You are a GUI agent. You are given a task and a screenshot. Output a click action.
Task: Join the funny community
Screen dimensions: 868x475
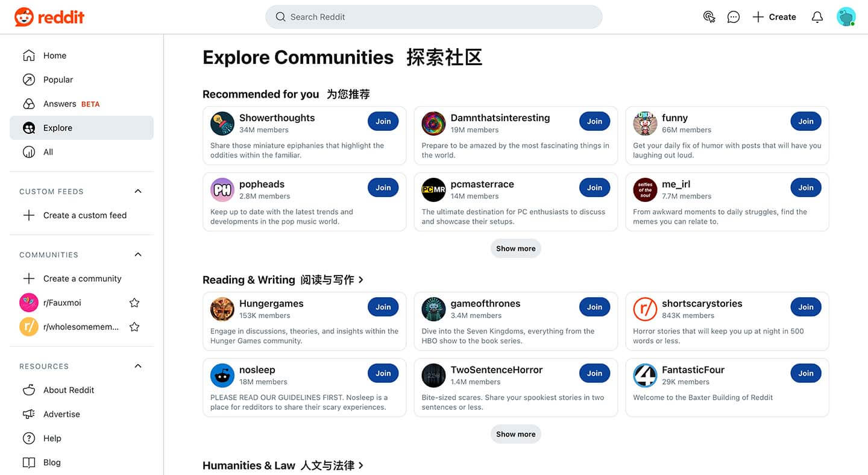[806, 121]
